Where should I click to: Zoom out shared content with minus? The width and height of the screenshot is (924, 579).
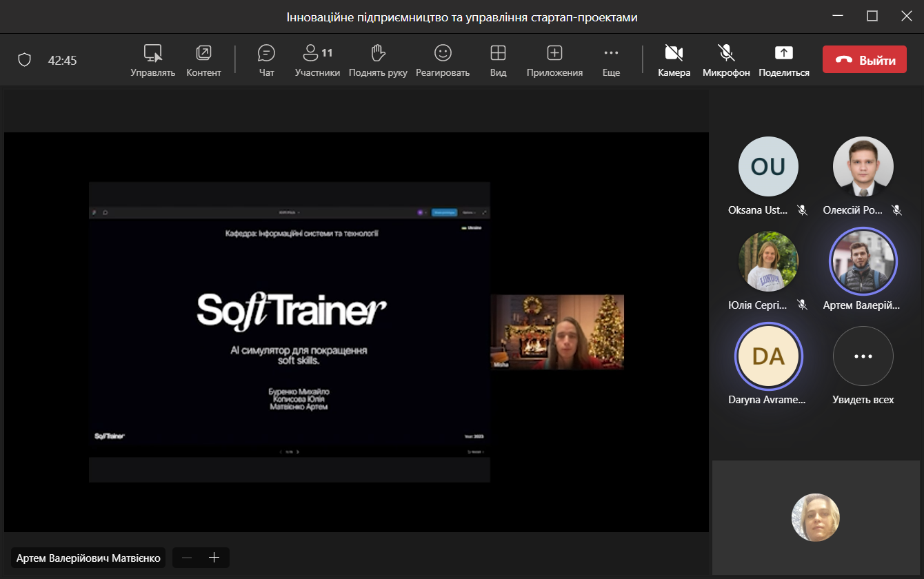[x=188, y=558]
